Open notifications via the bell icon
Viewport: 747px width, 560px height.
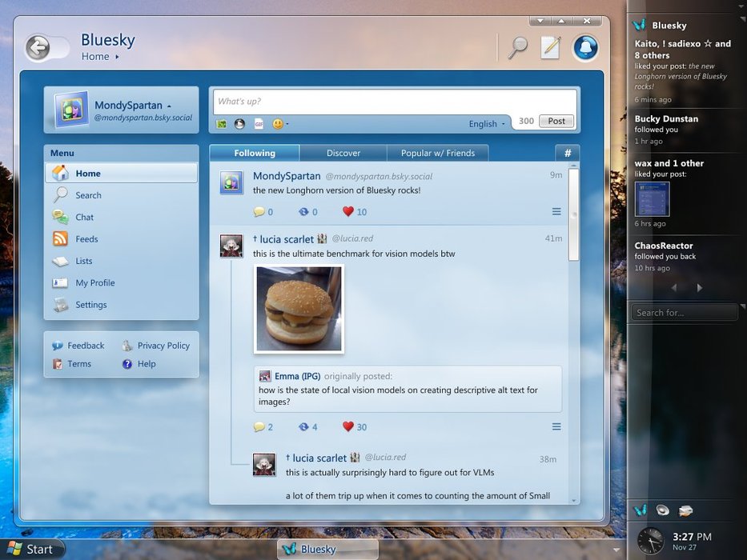(585, 48)
